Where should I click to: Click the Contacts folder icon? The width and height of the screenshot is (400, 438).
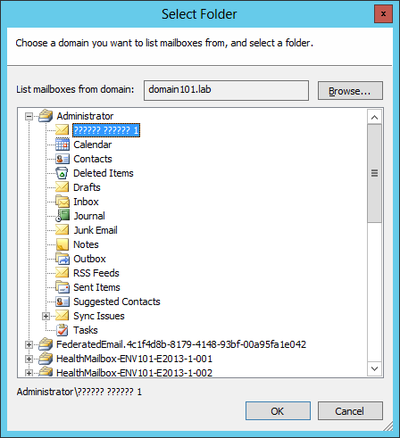62,159
